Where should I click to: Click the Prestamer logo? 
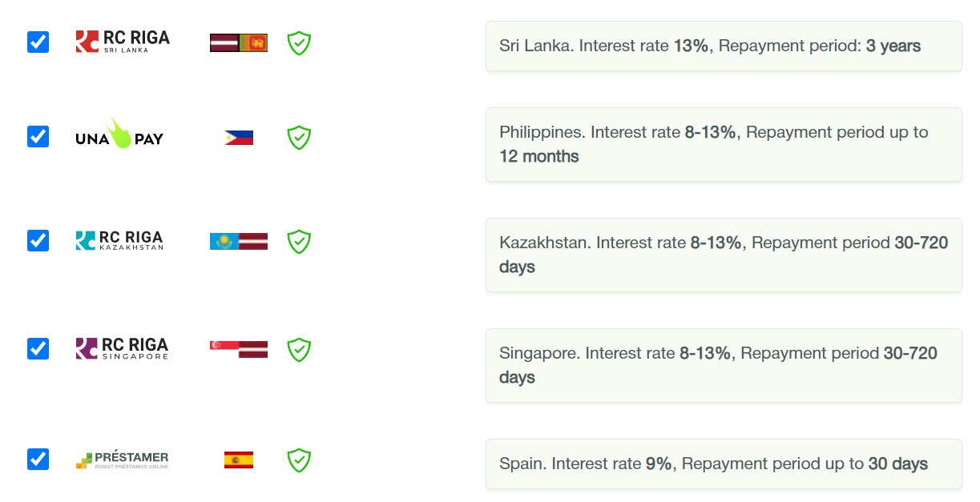122,460
